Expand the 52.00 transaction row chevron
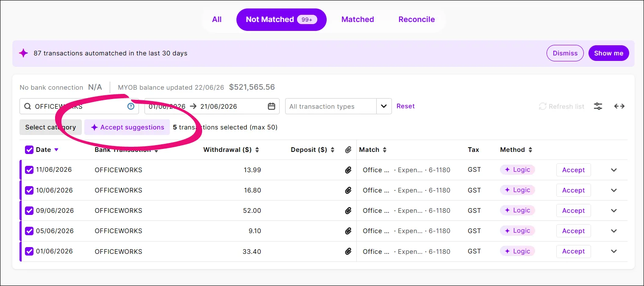 (614, 211)
